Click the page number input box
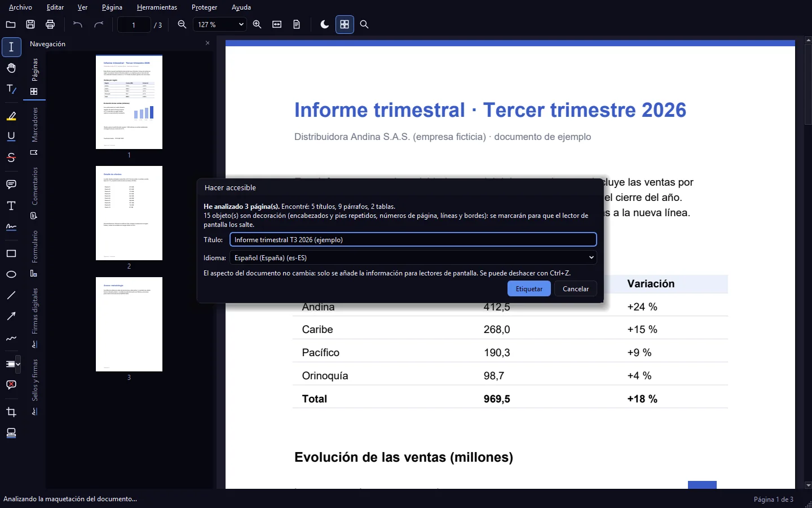 tap(134, 25)
